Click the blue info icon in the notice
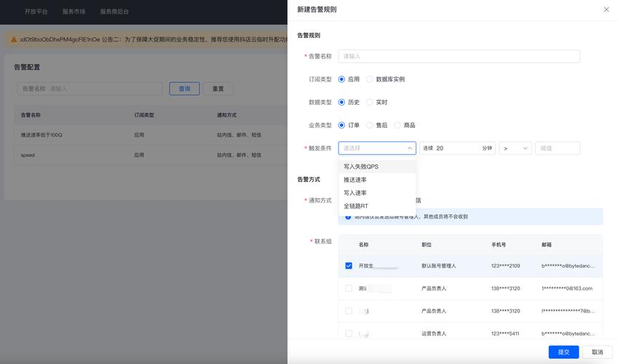 pos(348,217)
